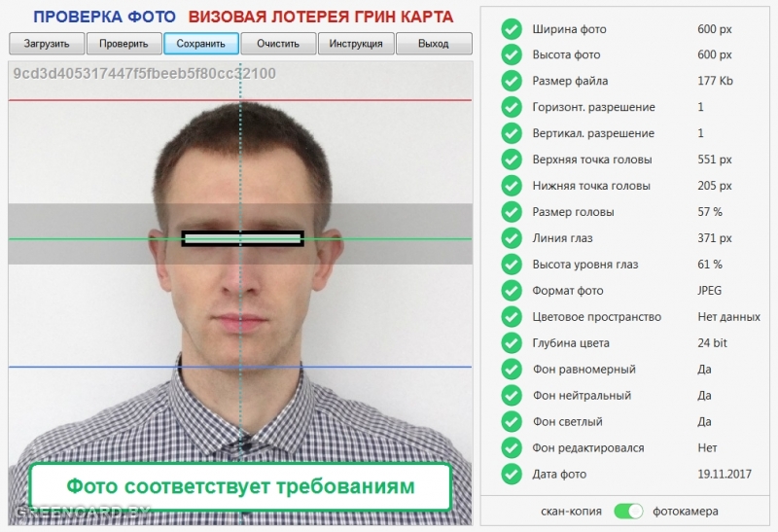Click the checkmark beside Формат фото
Viewport: 778px width, 532px height.
(512, 291)
